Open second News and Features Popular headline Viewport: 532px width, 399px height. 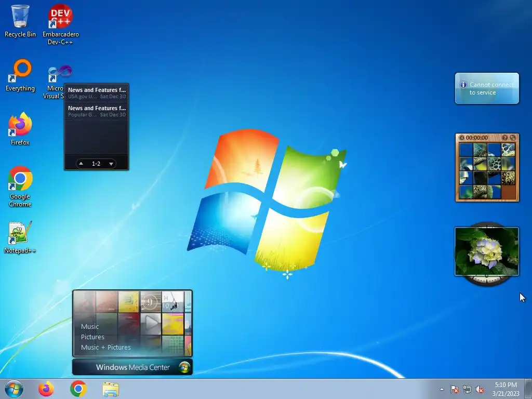point(97,111)
